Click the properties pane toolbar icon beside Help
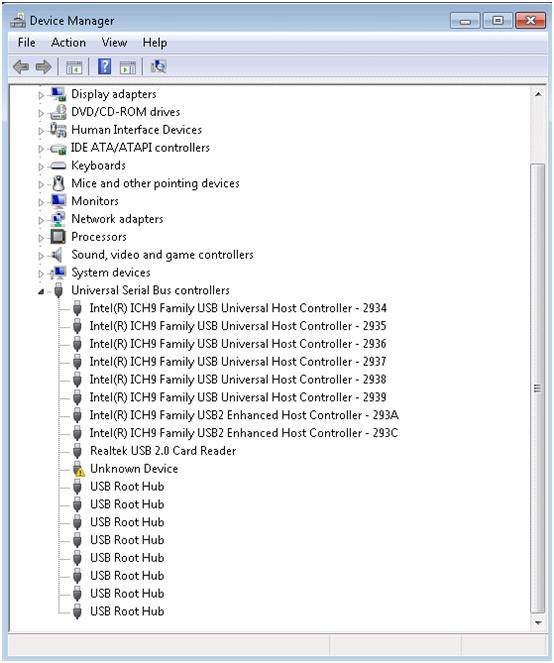This screenshot has width=554, height=663. coord(128,67)
